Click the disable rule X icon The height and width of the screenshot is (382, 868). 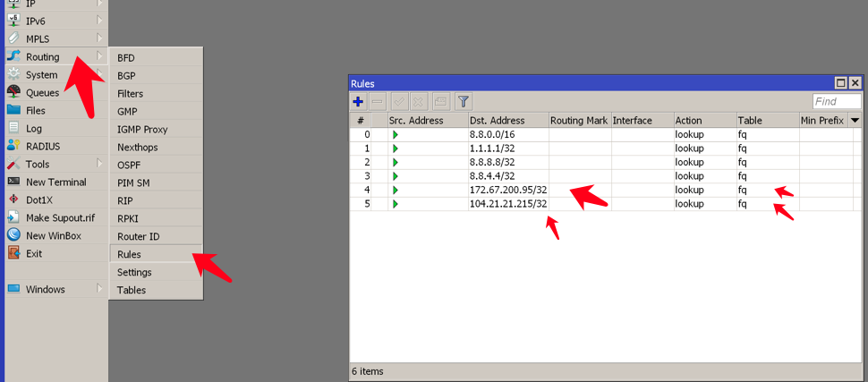point(419,102)
